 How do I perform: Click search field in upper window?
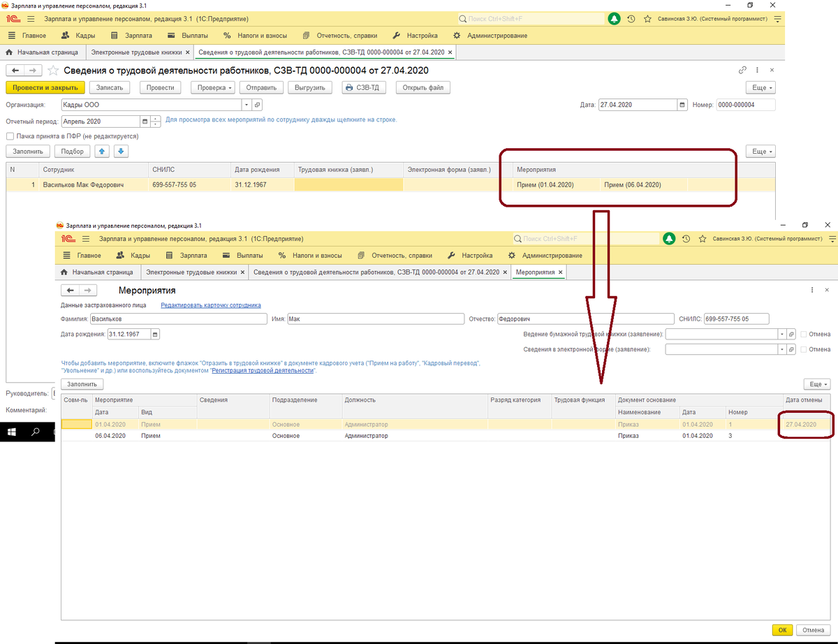pyautogui.click(x=530, y=19)
